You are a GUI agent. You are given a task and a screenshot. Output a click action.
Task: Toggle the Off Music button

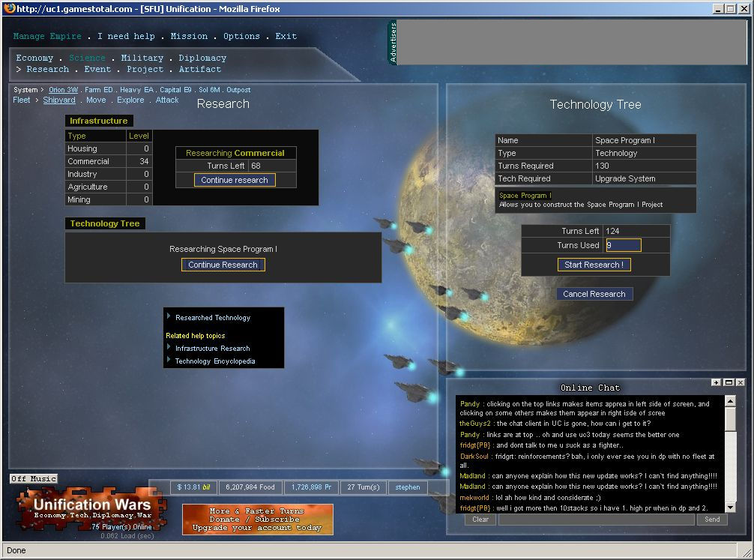click(34, 478)
